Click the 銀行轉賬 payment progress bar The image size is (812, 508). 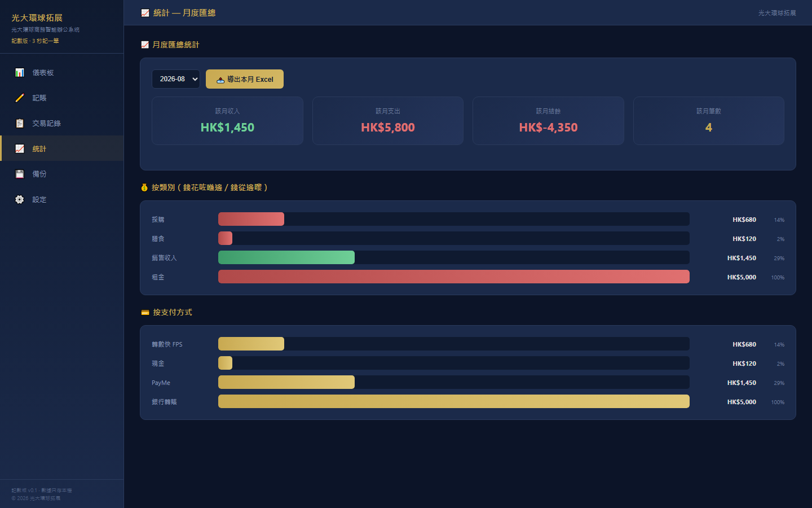(454, 401)
